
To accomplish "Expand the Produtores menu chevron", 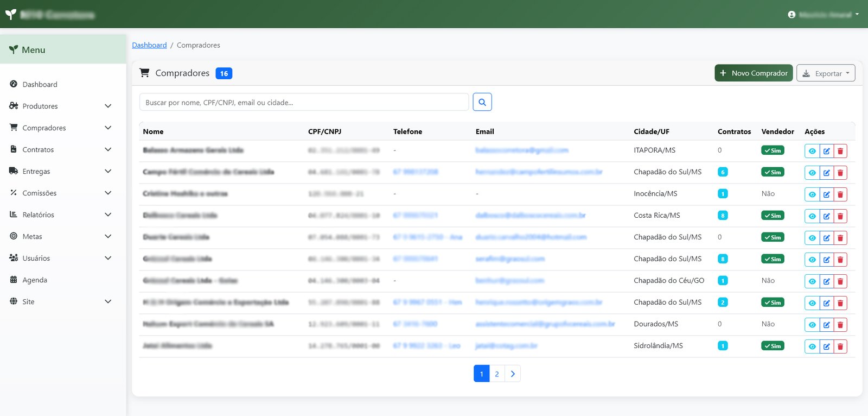I will pos(108,106).
